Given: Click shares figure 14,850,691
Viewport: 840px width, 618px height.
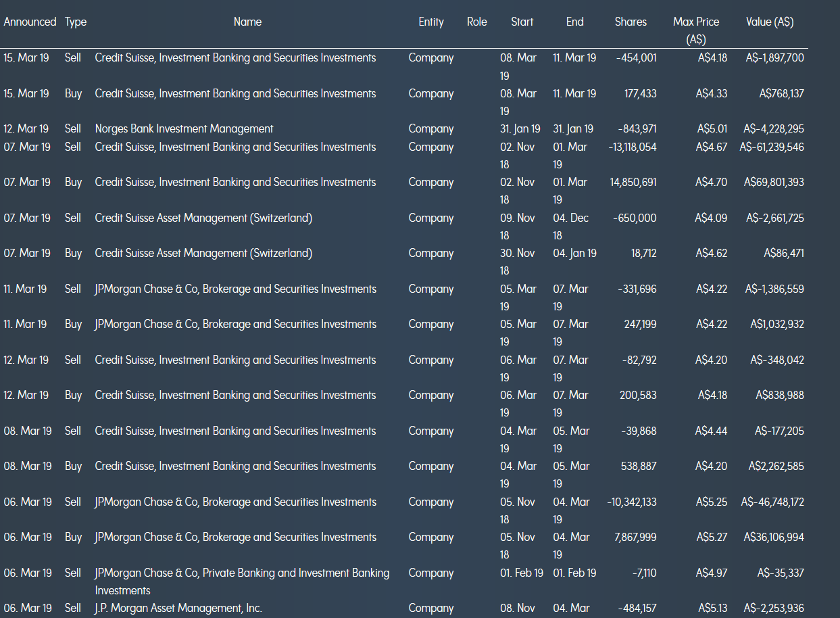Looking at the screenshot, I should point(633,182).
